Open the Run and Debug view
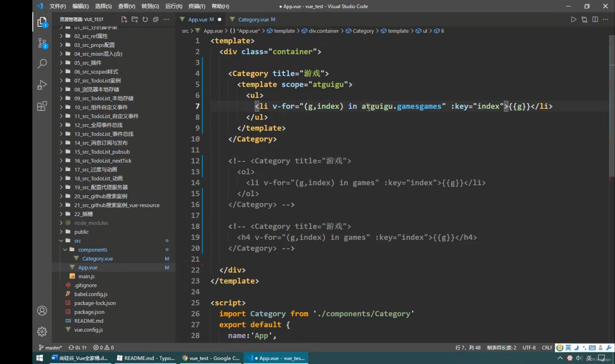The height and width of the screenshot is (364, 615). (42, 85)
